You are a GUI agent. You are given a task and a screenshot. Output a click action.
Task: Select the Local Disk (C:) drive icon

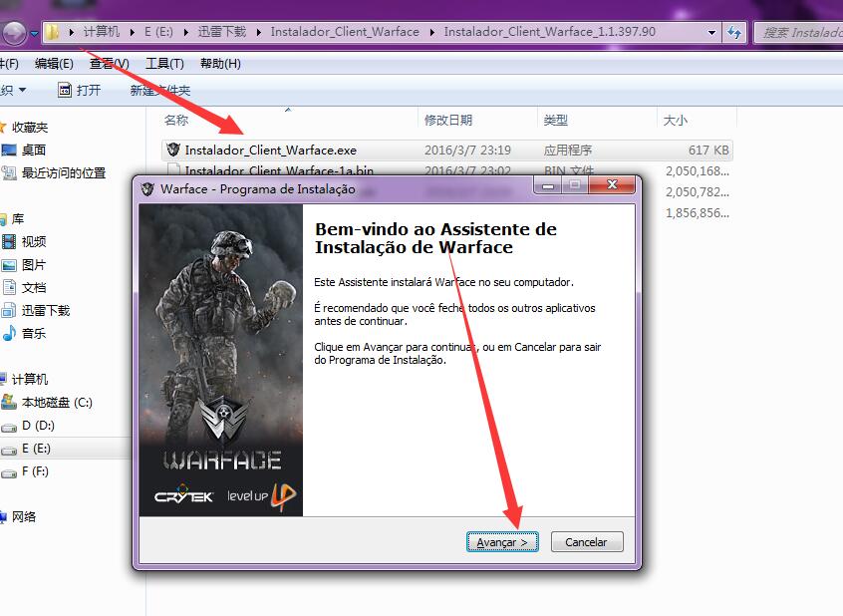[x=9, y=403]
